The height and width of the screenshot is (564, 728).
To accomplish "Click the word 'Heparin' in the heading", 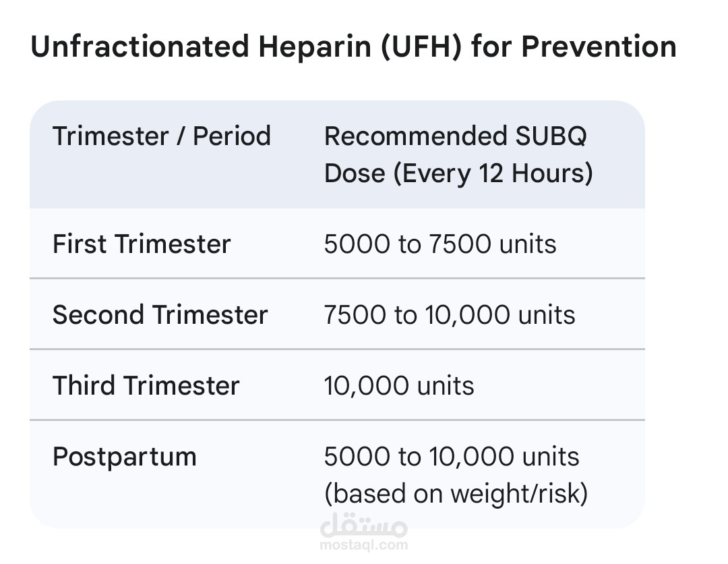I will (x=315, y=48).
